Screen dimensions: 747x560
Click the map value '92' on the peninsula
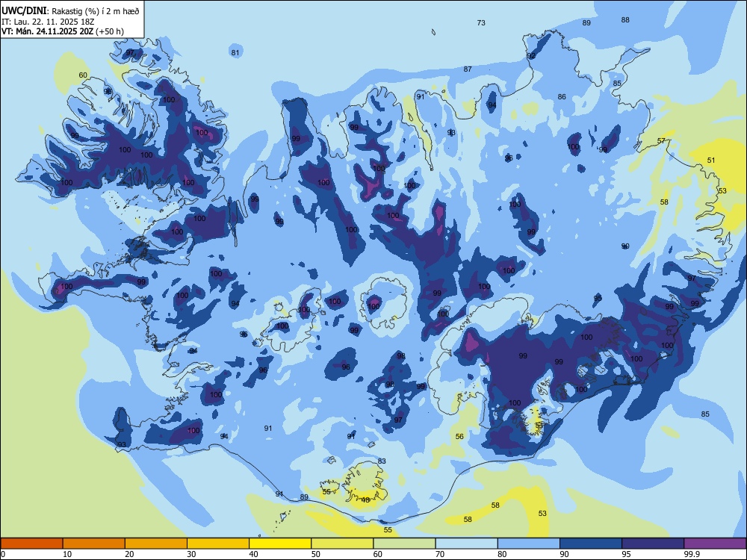tap(530, 56)
